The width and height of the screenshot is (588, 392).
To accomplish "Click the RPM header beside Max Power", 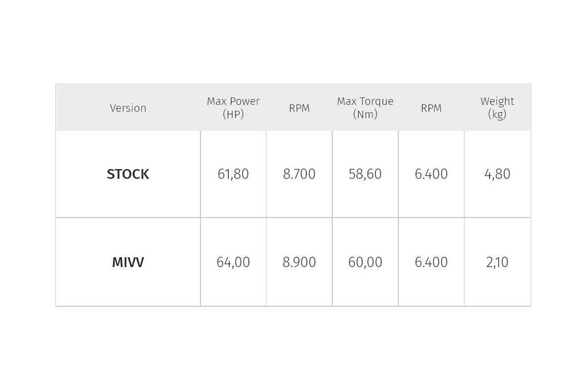I will (x=299, y=108).
